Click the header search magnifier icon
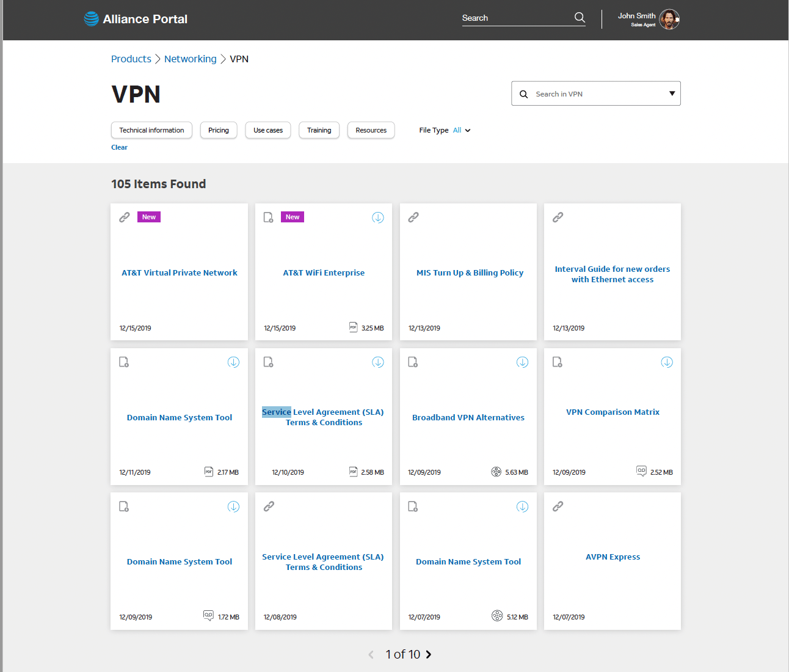 tap(580, 18)
